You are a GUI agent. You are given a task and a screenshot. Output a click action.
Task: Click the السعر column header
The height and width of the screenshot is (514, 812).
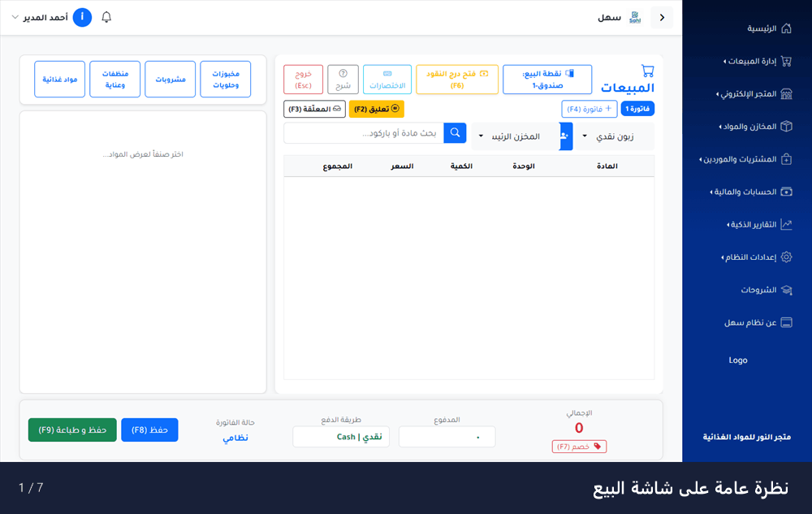pyautogui.click(x=402, y=166)
